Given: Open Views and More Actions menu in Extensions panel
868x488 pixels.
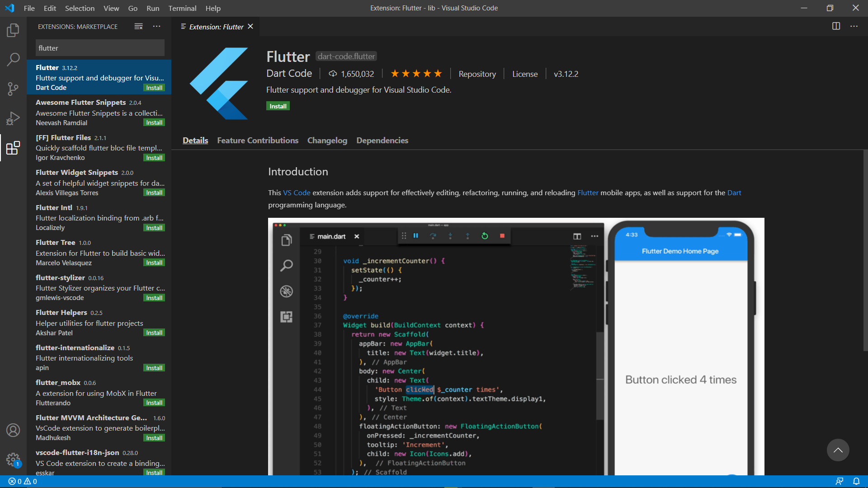Looking at the screenshot, I should 156,26.
